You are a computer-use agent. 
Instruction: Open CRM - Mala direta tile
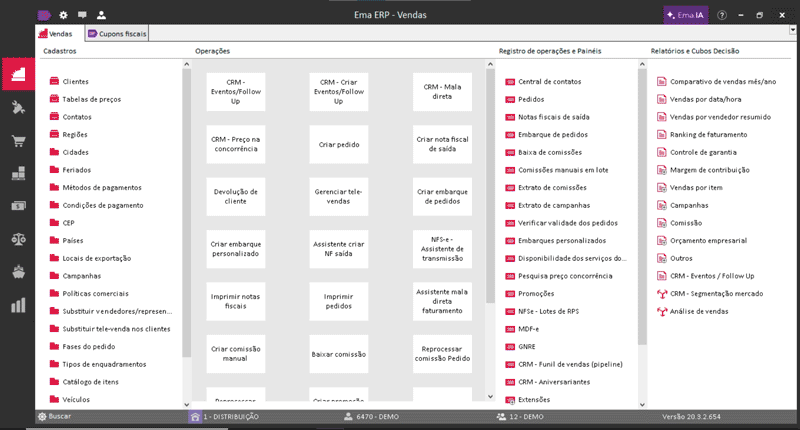(x=442, y=92)
